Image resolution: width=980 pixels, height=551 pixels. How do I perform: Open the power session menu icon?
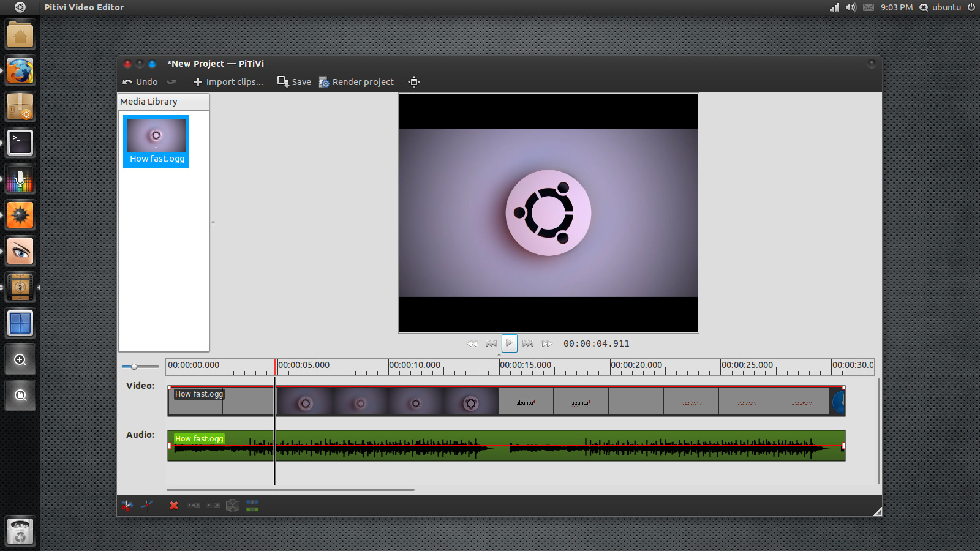pyautogui.click(x=971, y=7)
